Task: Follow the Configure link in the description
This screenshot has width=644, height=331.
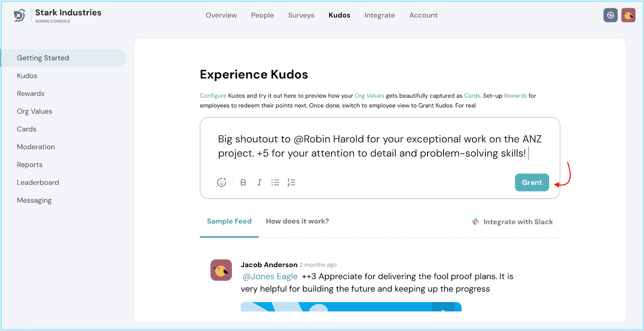Action: pos(213,96)
